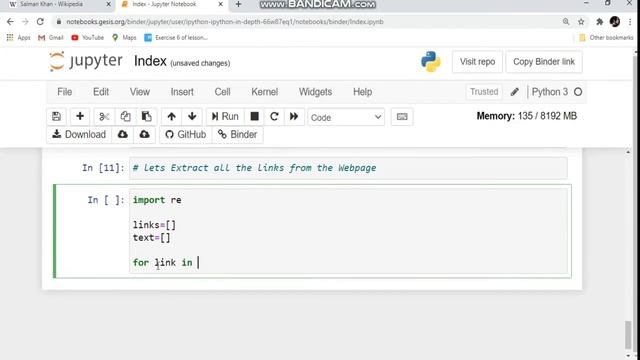Open the Insert menu
The image size is (640, 360).
tap(182, 92)
